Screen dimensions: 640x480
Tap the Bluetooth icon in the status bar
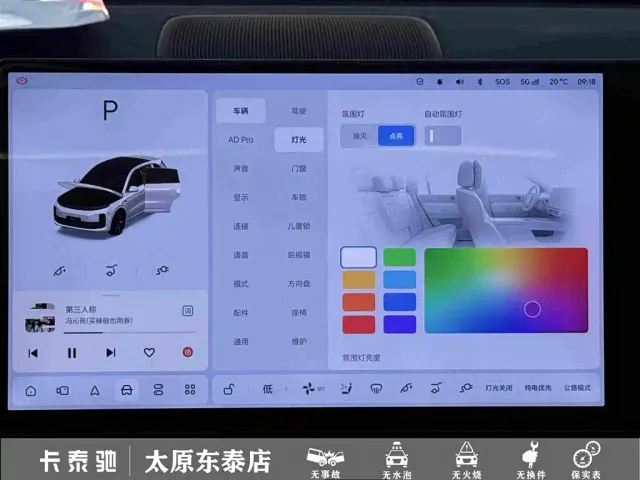point(480,82)
